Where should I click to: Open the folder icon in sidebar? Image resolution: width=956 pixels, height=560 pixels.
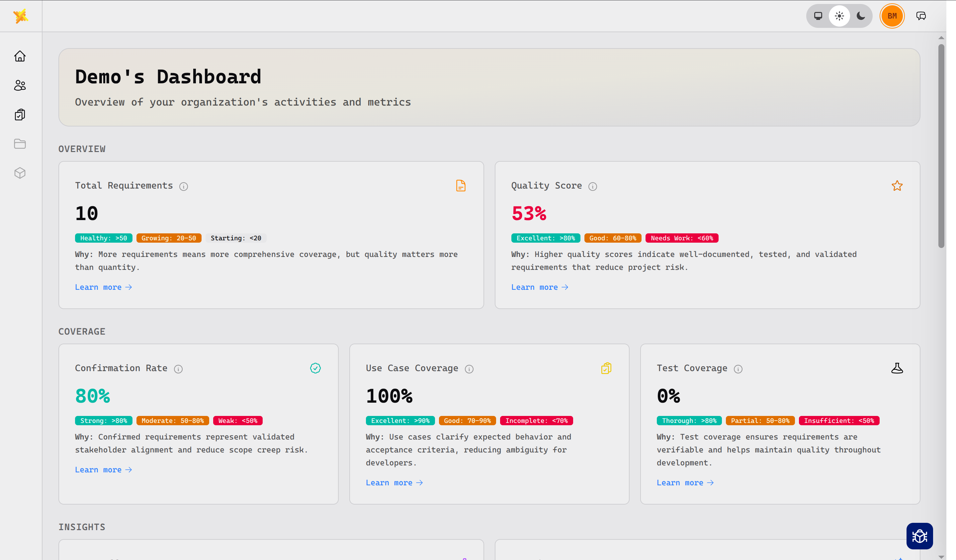click(x=20, y=144)
